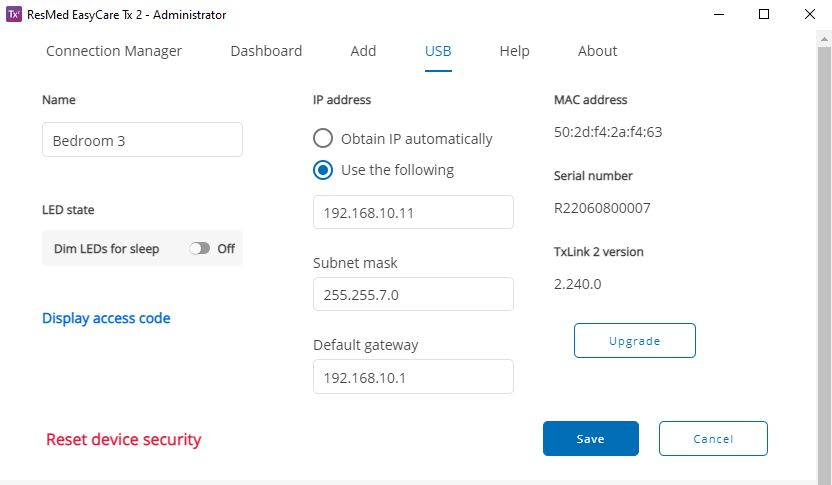Open the Help tab
The height and width of the screenshot is (485, 832).
click(514, 51)
